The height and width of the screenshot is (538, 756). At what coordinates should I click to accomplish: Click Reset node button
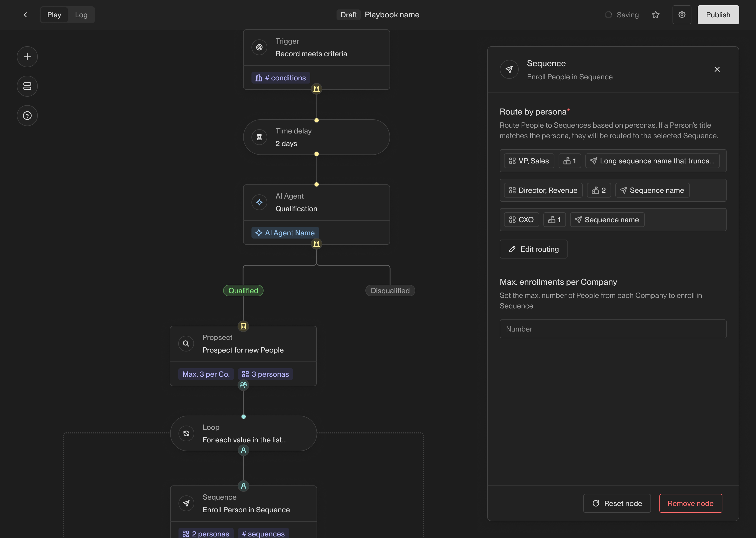click(x=617, y=503)
